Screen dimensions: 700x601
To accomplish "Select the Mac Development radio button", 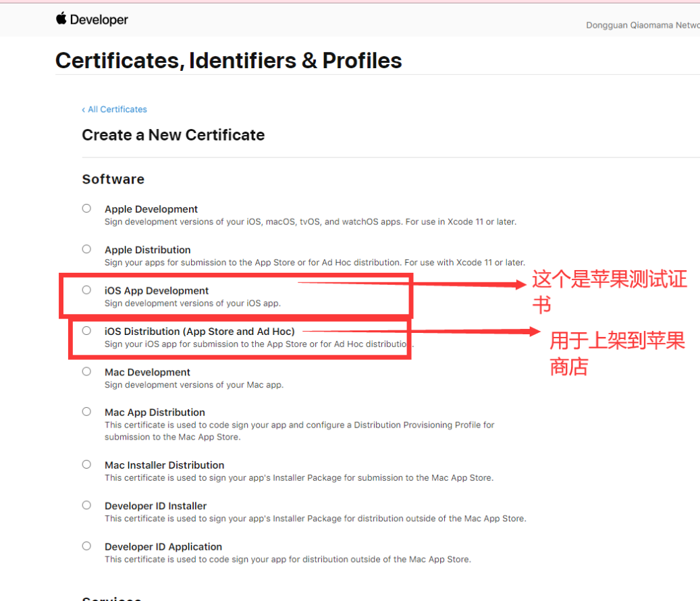I will (x=86, y=371).
